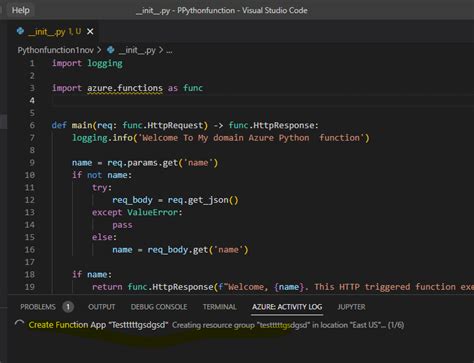Switch to the OUTPUT panel tab

102,307
